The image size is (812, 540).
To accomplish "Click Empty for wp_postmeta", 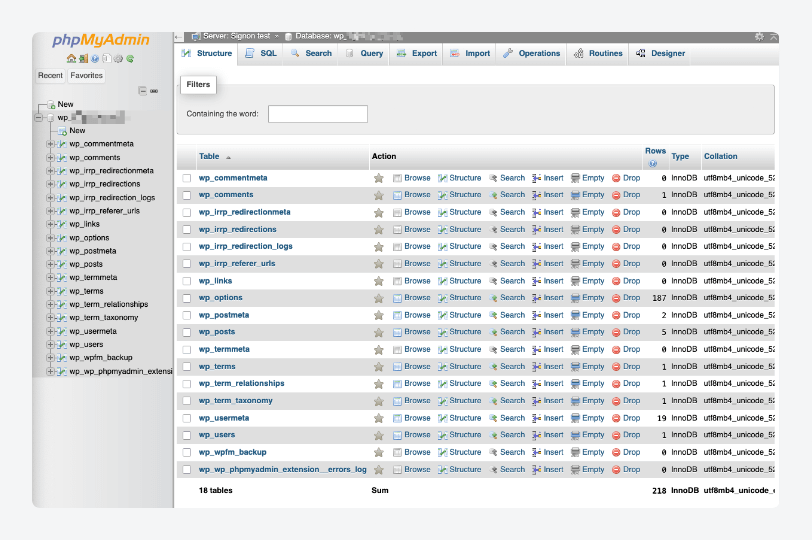I will [x=588, y=315].
